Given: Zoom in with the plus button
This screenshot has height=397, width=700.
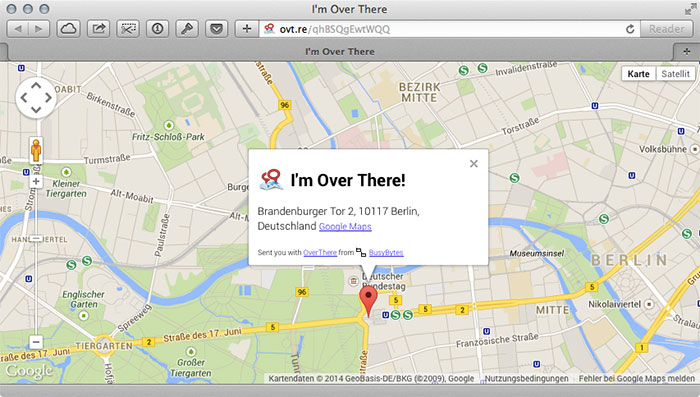Looking at the screenshot, I should point(36,181).
